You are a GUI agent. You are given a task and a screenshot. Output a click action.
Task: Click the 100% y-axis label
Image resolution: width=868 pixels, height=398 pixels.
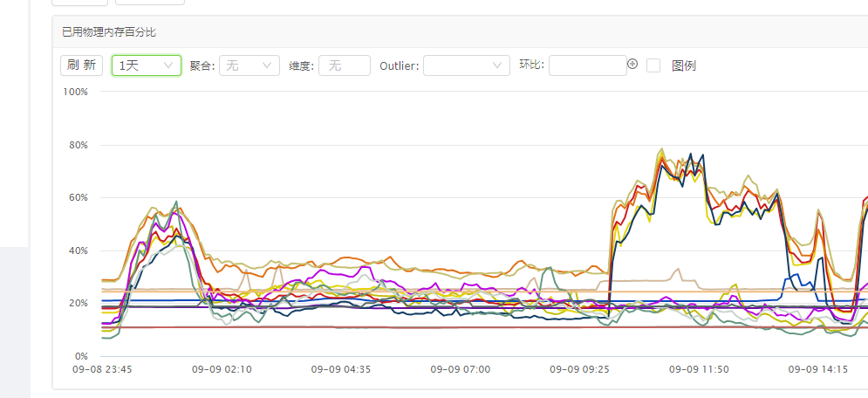coord(77,91)
